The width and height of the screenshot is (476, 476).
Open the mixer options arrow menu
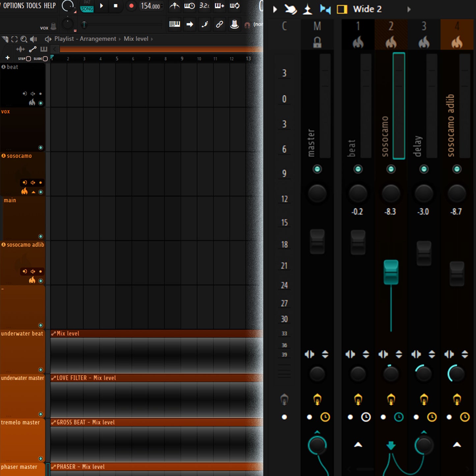[275, 10]
